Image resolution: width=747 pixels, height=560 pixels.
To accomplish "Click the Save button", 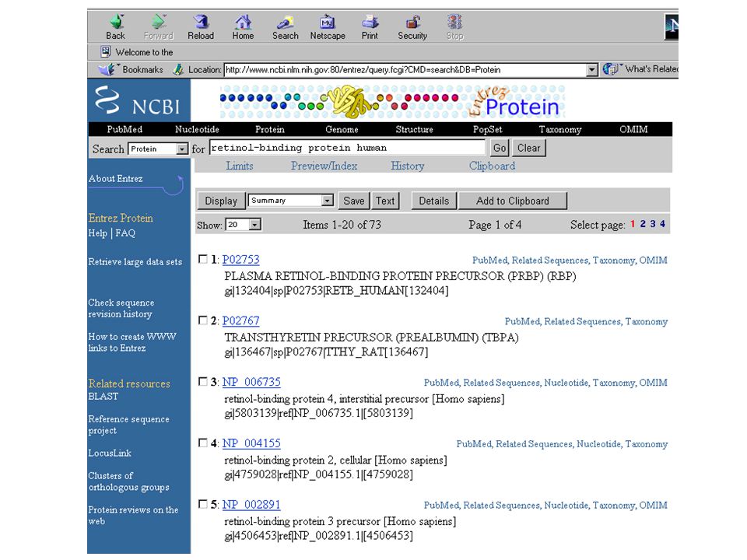I will [354, 201].
